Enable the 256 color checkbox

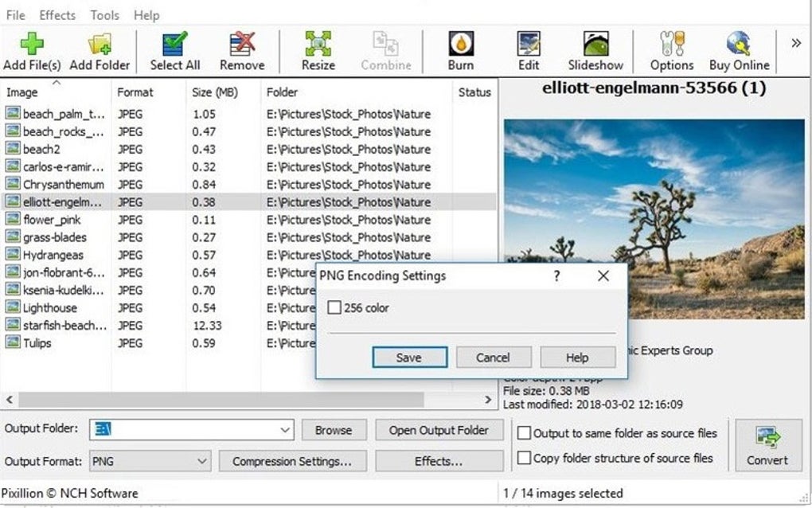(334, 307)
